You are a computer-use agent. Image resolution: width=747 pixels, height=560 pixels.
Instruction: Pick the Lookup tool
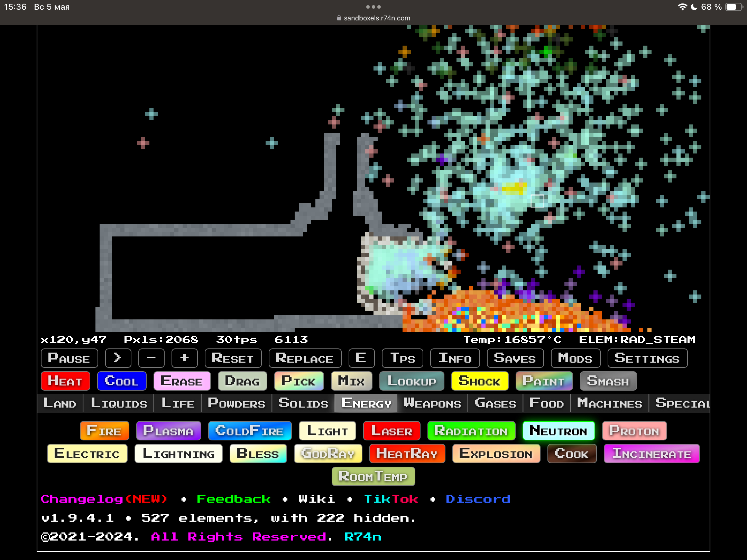pyautogui.click(x=412, y=381)
